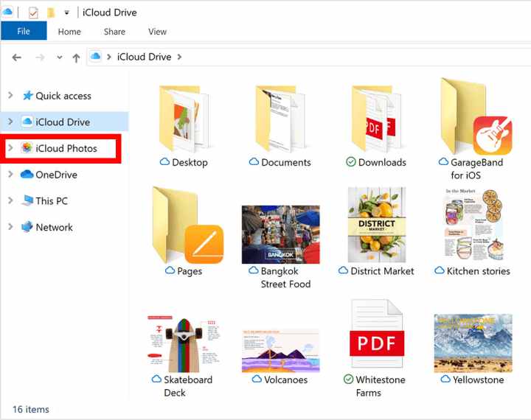The height and width of the screenshot is (420, 531).
Task: Go up one folder level
Action: (x=76, y=58)
